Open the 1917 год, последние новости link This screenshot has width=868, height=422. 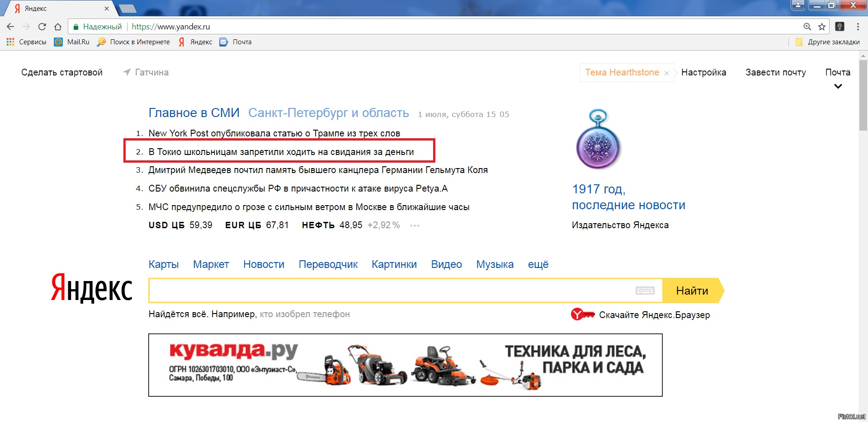(x=628, y=197)
